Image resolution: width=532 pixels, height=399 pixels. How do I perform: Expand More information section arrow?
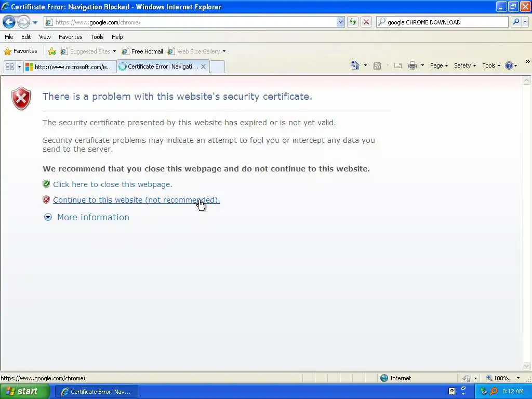click(x=48, y=217)
